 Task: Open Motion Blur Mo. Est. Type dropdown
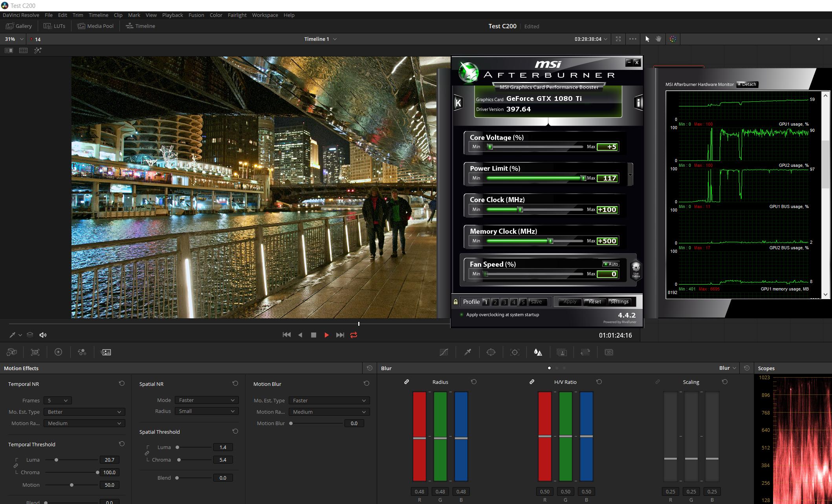click(329, 400)
